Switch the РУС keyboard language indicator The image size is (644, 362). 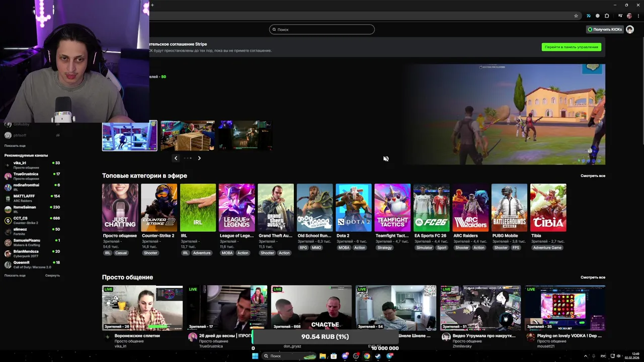tap(603, 356)
